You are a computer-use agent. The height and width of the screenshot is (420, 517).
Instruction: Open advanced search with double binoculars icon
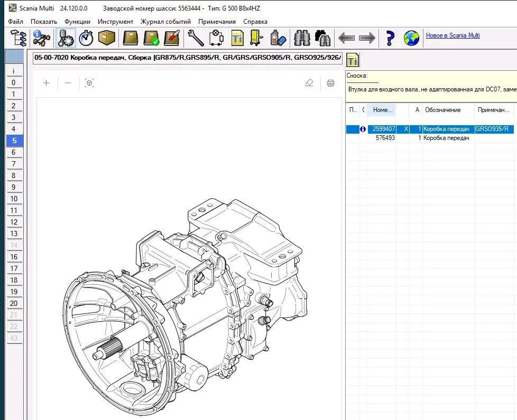[x=322, y=38]
